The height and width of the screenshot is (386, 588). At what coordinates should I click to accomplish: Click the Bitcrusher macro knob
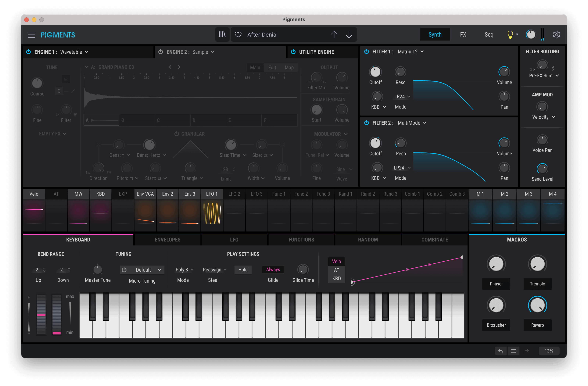496,305
